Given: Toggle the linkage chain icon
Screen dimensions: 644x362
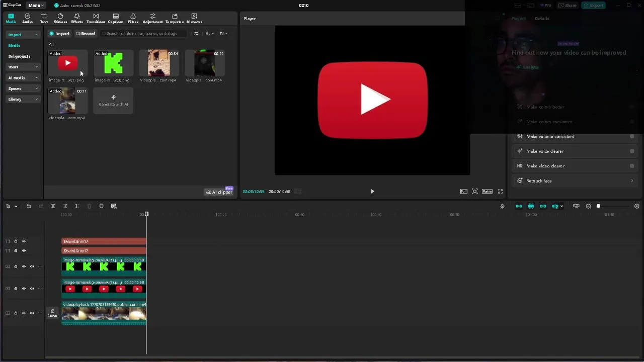Looking at the screenshot, I should pos(543,206).
